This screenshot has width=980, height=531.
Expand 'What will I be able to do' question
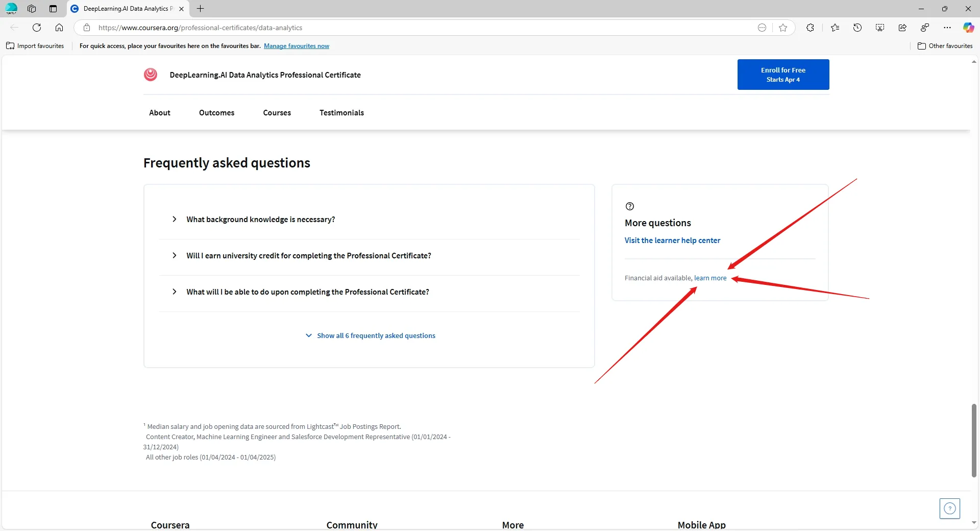click(370, 292)
